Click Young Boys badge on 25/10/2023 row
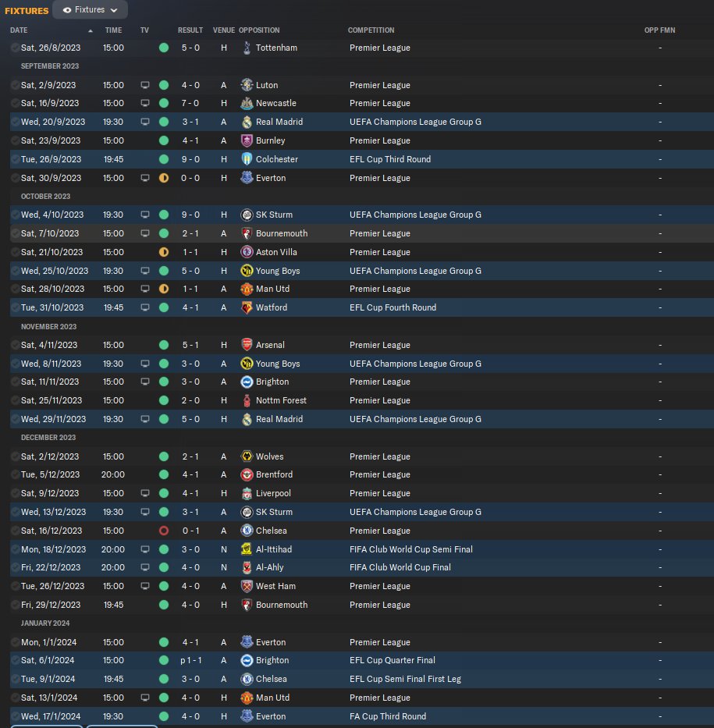Viewport: 714px width, 728px height. click(x=247, y=271)
